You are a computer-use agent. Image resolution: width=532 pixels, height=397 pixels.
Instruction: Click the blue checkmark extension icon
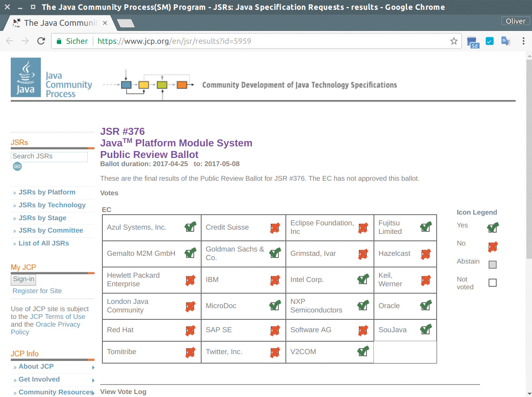tap(489, 41)
